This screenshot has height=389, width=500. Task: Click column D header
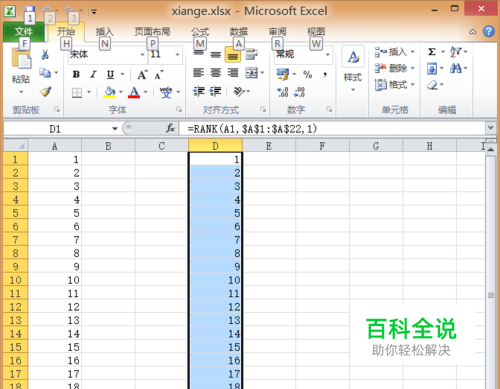pyautogui.click(x=215, y=146)
